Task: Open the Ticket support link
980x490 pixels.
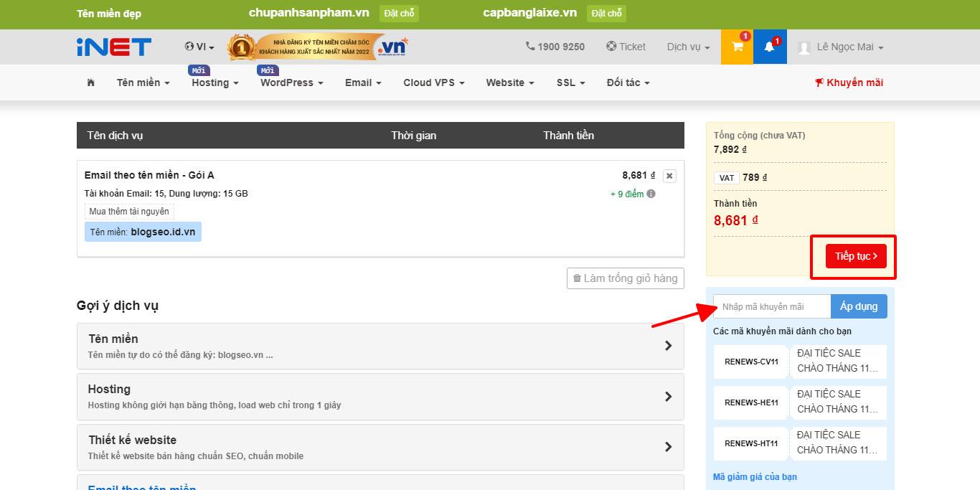Action: [626, 47]
